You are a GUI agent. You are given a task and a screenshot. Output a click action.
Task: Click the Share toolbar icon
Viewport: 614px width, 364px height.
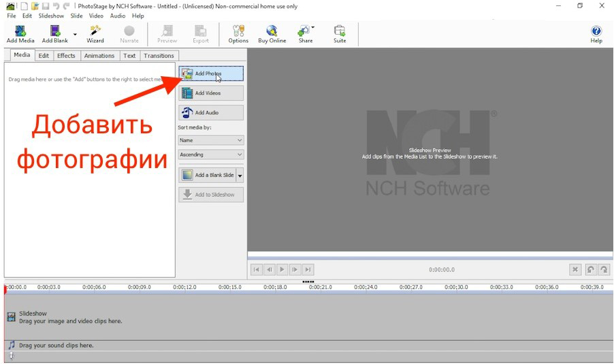306,33
